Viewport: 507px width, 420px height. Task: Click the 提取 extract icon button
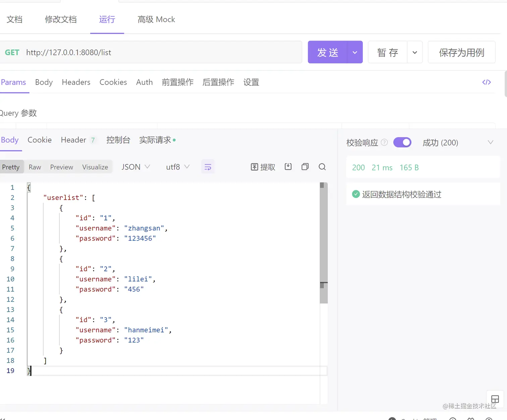click(x=263, y=167)
